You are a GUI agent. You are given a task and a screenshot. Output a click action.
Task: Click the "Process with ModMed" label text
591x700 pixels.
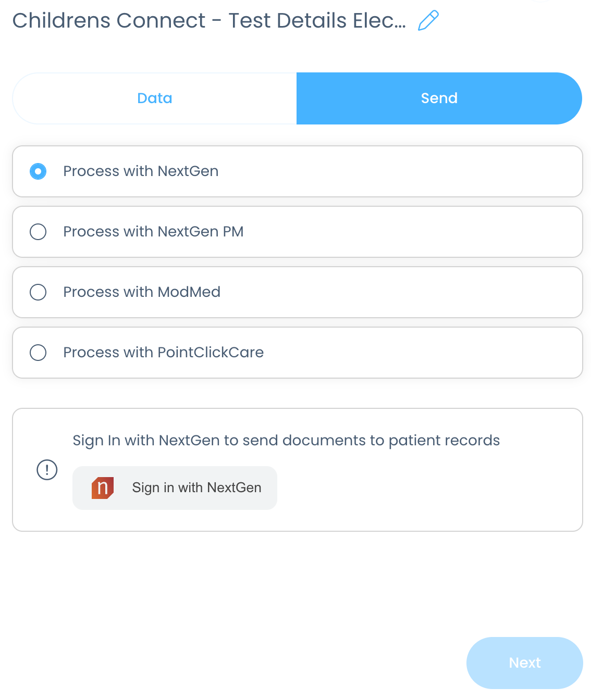142,292
